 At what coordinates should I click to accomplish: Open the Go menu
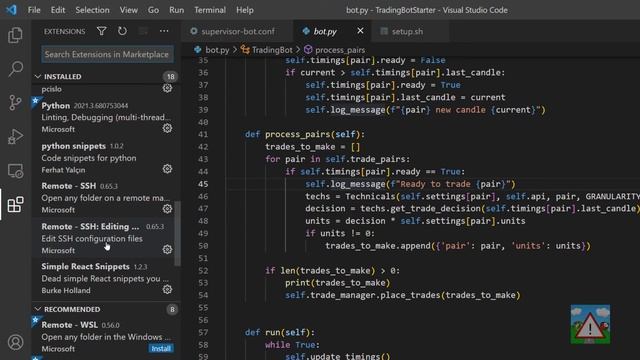click(153, 10)
